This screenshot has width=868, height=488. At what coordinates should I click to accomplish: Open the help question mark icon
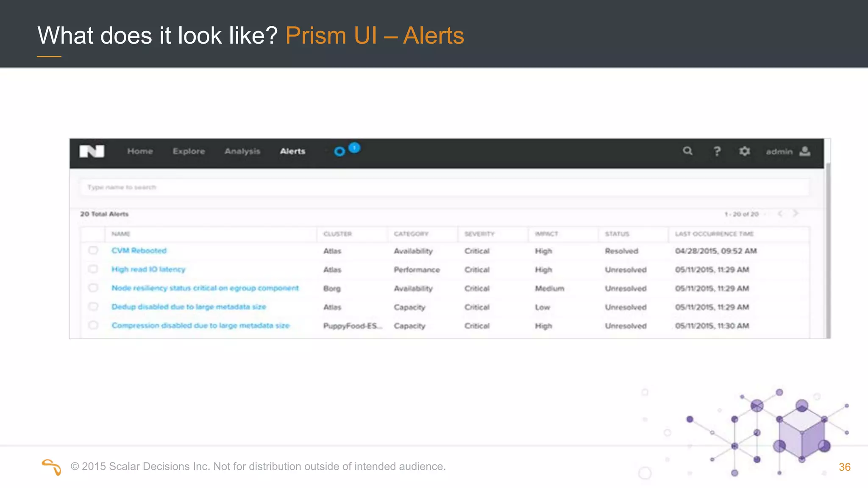[717, 151]
